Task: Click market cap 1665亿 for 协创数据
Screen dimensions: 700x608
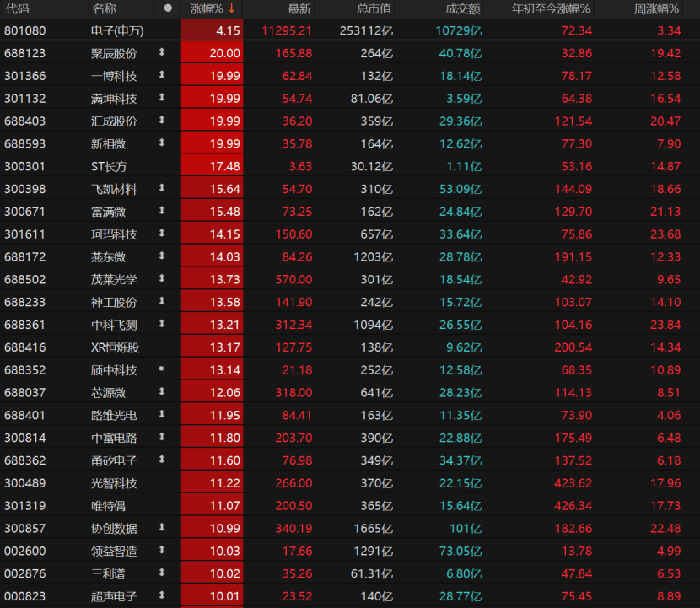Action: pyautogui.click(x=374, y=528)
